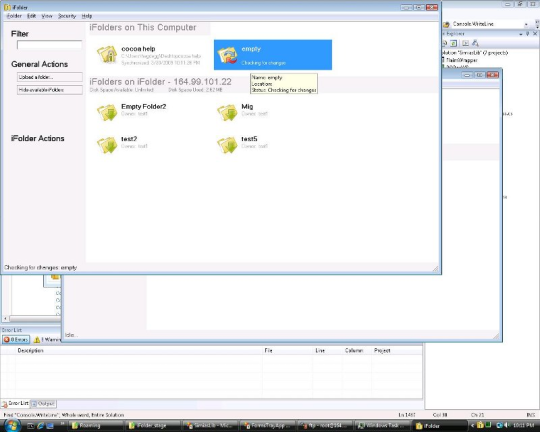Open the iFolder menu in the menu bar
The width and height of the screenshot is (540, 432).
(x=14, y=16)
